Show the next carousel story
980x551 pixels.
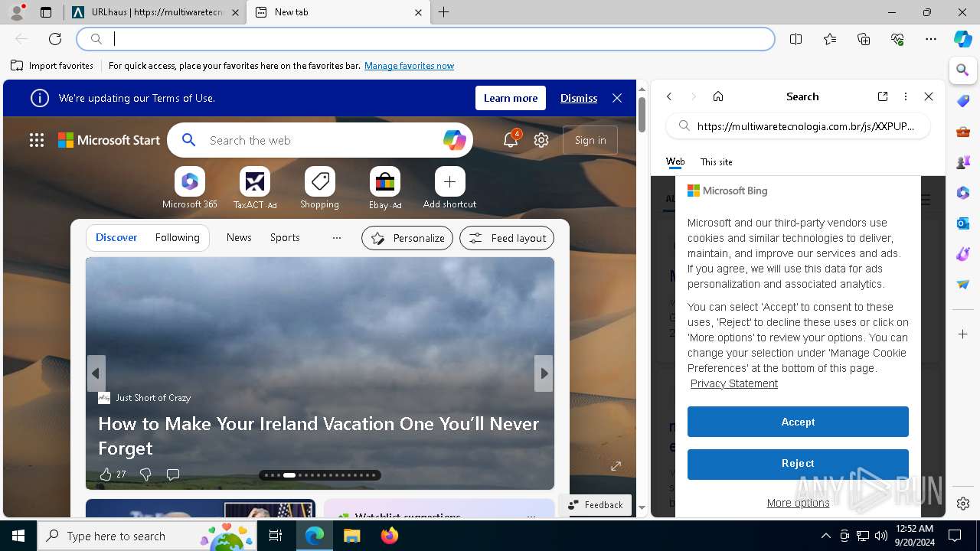tap(544, 373)
